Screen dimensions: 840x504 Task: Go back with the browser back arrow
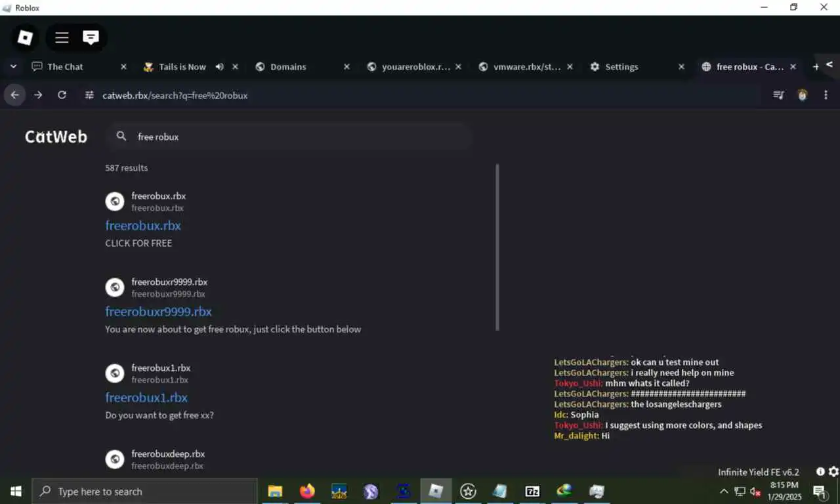pos(14,95)
